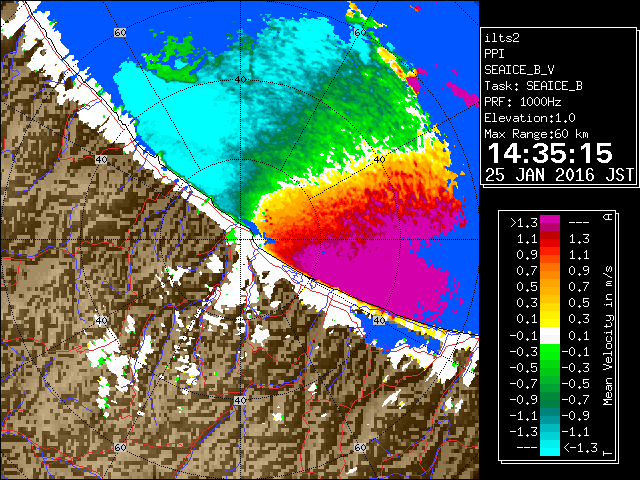Click the Max Range:60 km line
The image size is (640, 480).
(536, 134)
